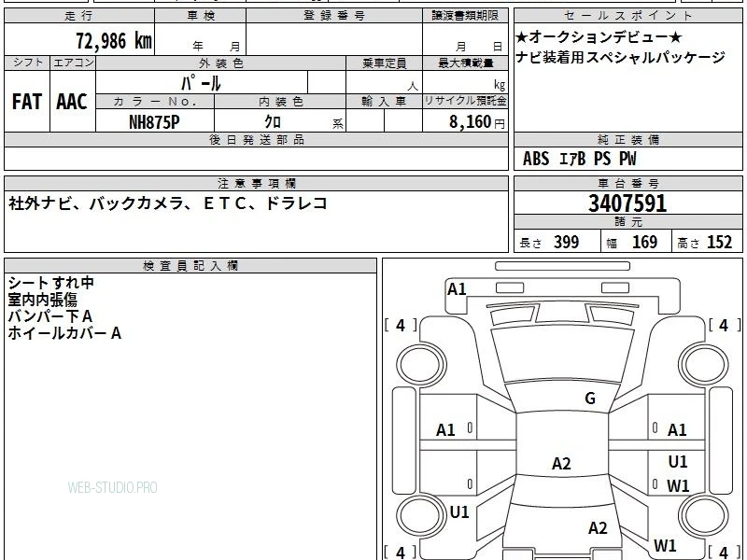Click the 諸元 header
The image size is (747, 560).
point(627,222)
